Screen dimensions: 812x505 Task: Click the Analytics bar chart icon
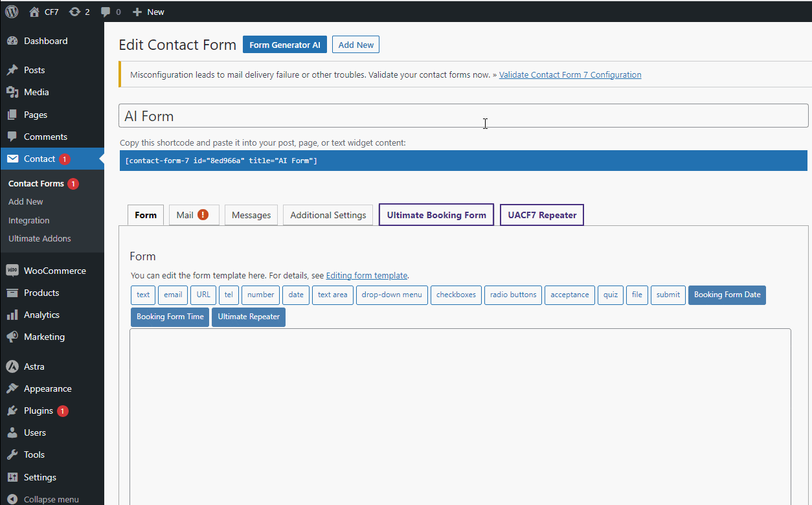tap(12, 315)
